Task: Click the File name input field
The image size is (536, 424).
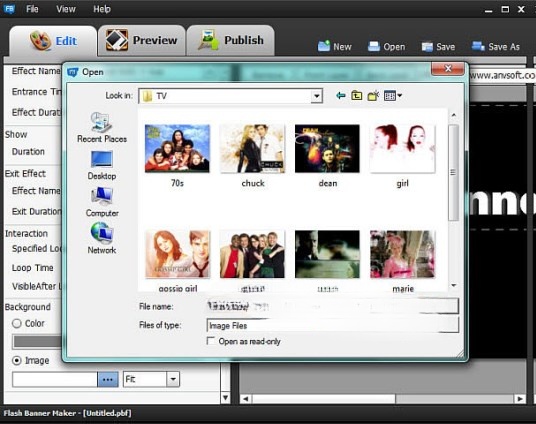Action: (x=332, y=306)
